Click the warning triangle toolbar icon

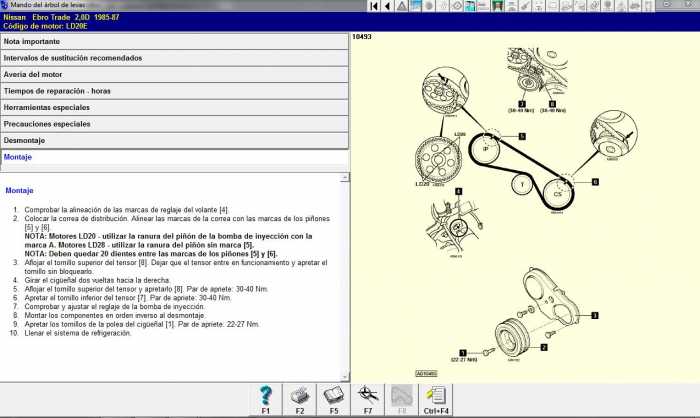(401, 6)
